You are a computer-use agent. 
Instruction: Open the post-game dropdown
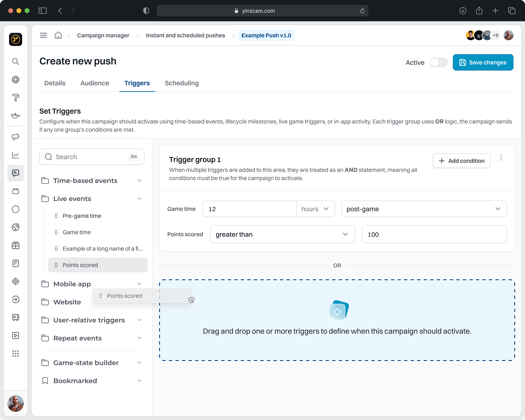point(424,209)
